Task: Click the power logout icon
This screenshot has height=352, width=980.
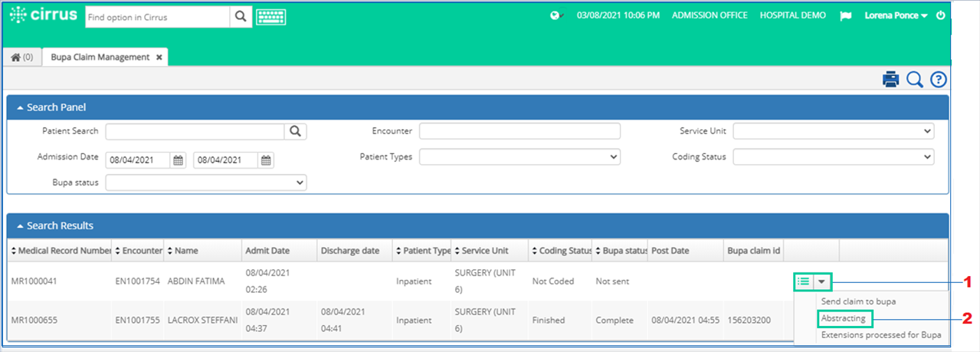Action: (x=941, y=15)
